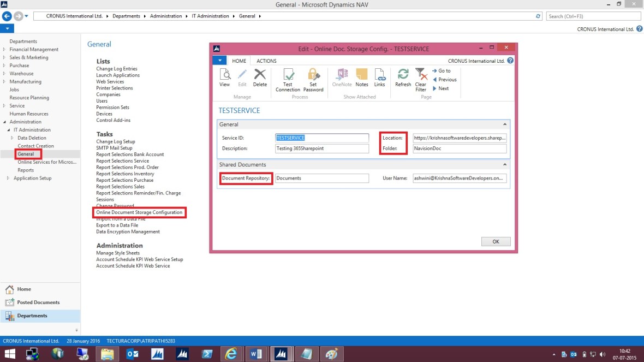Click the Refresh icon on the ribbon
The width and height of the screenshot is (644, 362).
click(403, 80)
